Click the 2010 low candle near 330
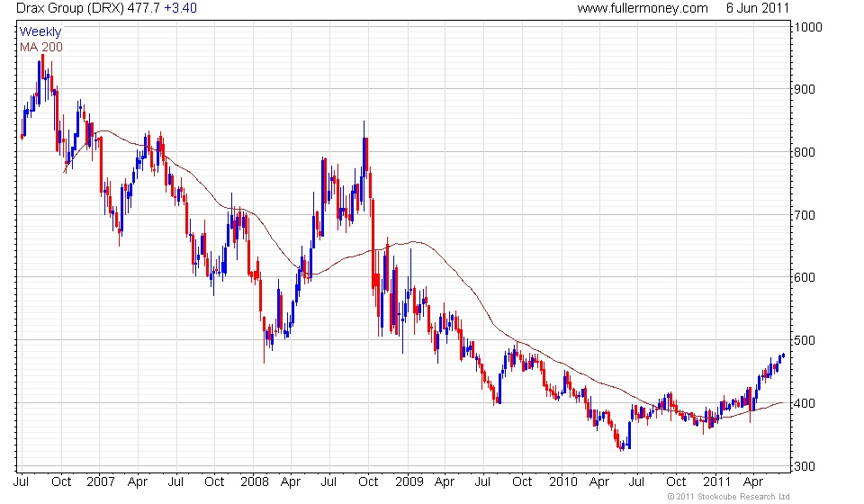The image size is (864, 504). tap(622, 446)
